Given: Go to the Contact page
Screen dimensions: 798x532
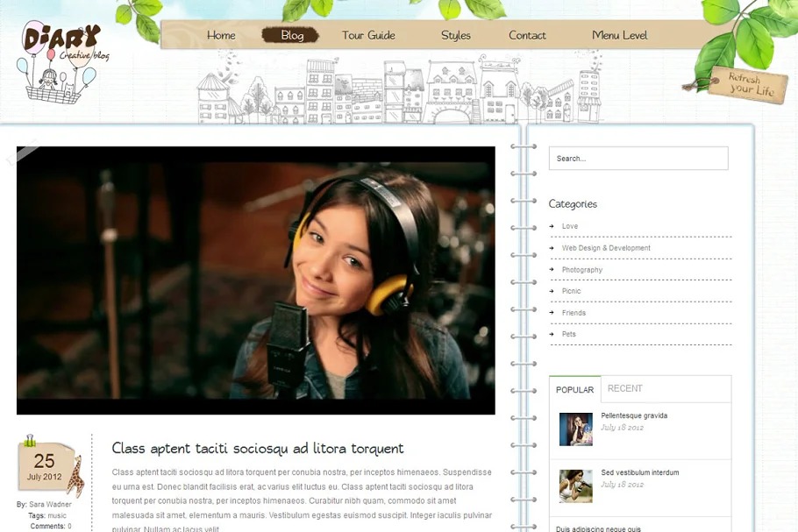Looking at the screenshot, I should point(527,35).
